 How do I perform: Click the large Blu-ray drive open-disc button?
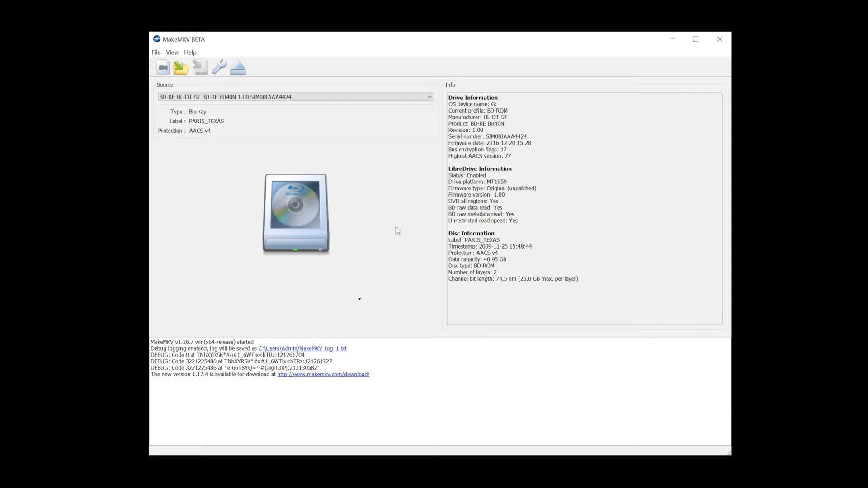click(x=296, y=213)
